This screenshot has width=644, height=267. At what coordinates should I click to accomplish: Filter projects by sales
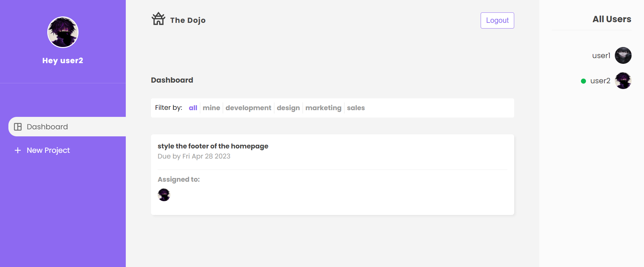click(x=356, y=108)
